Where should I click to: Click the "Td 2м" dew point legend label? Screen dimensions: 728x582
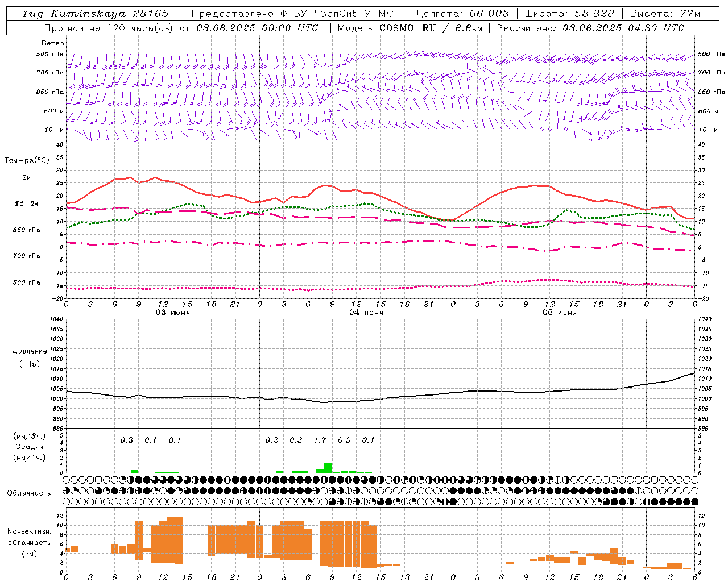tap(27, 203)
